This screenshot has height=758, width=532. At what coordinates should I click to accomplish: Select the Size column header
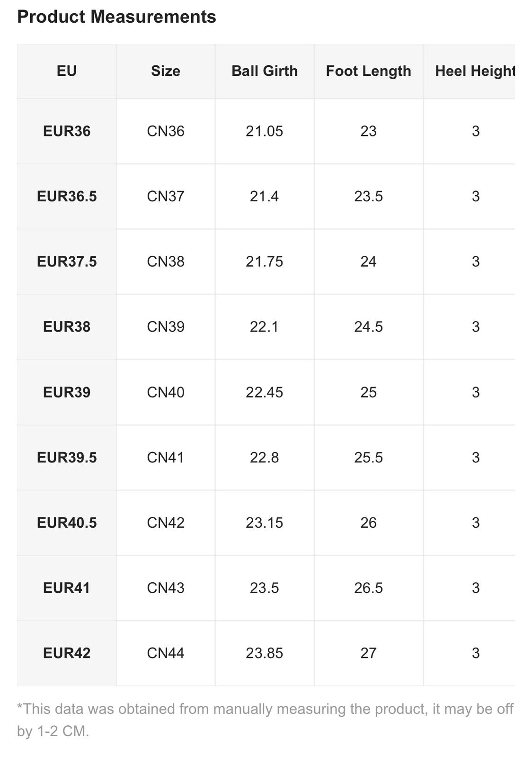[x=166, y=71]
